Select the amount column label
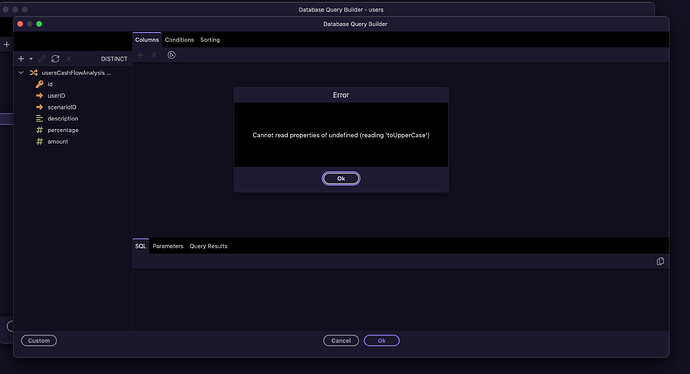This screenshot has width=690, height=374. pos(58,141)
